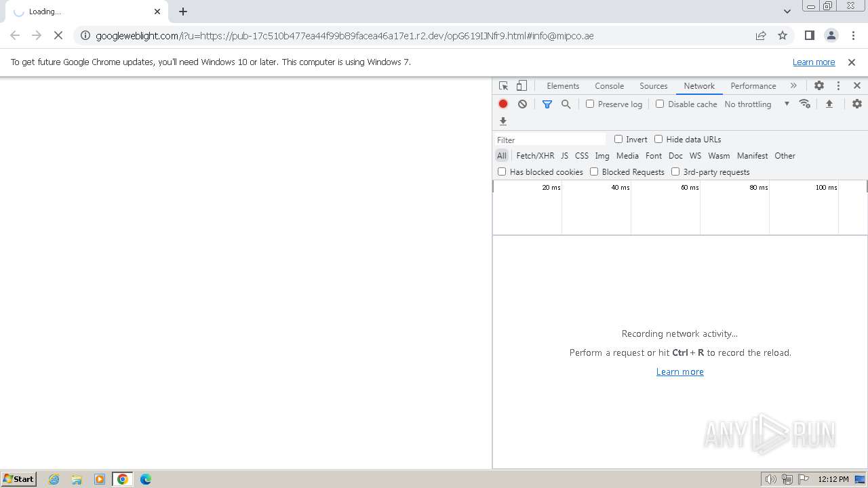Open File Explorer from the taskbar
This screenshot has height=488, width=868.
coord(77,479)
